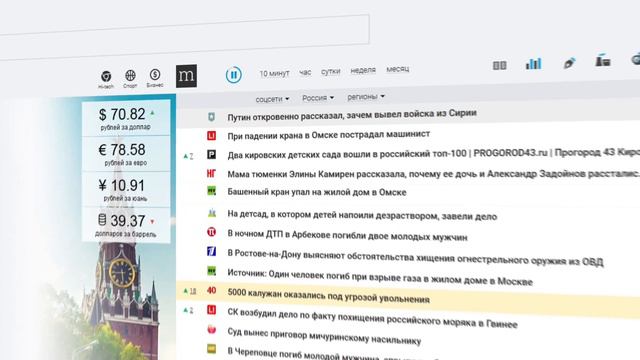The height and width of the screenshot is (360, 640).
Task: Click green source icon beside "Источник" headline
Action: point(211,271)
